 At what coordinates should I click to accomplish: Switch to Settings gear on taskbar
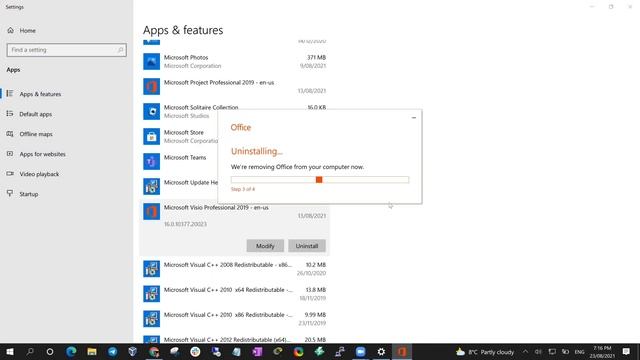click(x=381, y=351)
